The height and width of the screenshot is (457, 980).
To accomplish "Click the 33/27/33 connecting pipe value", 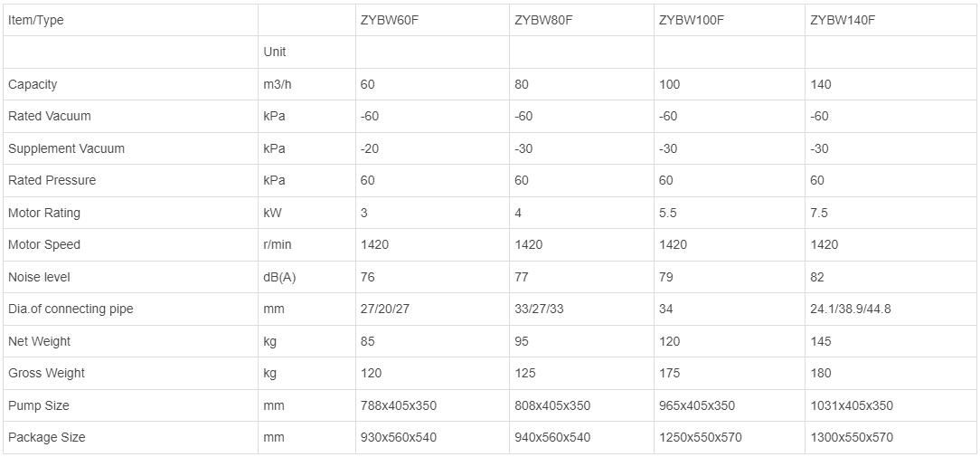I will coord(539,309).
